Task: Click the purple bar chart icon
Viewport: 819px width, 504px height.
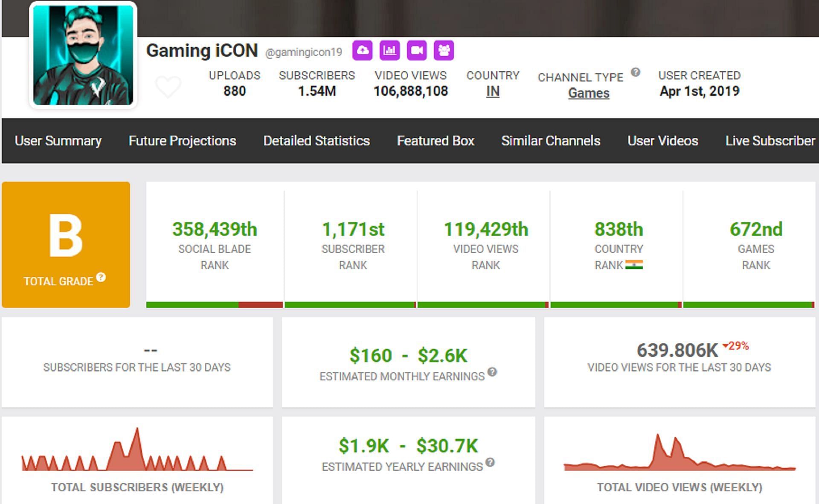Action: coord(389,50)
